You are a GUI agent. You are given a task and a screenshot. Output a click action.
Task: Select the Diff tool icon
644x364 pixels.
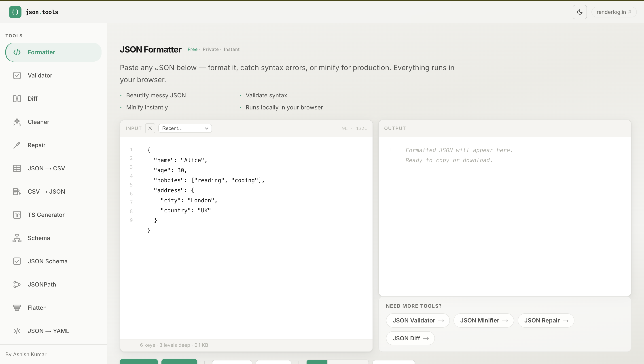tap(17, 99)
